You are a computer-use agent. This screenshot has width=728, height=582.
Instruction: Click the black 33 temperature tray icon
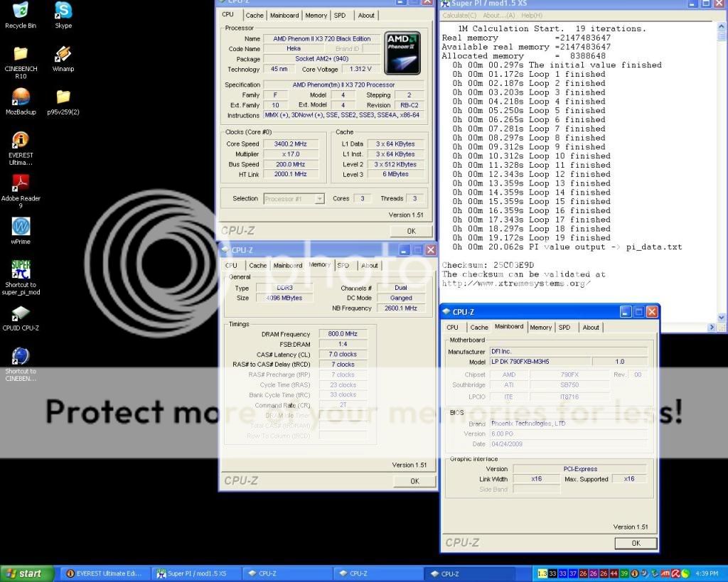pyautogui.click(x=552, y=573)
